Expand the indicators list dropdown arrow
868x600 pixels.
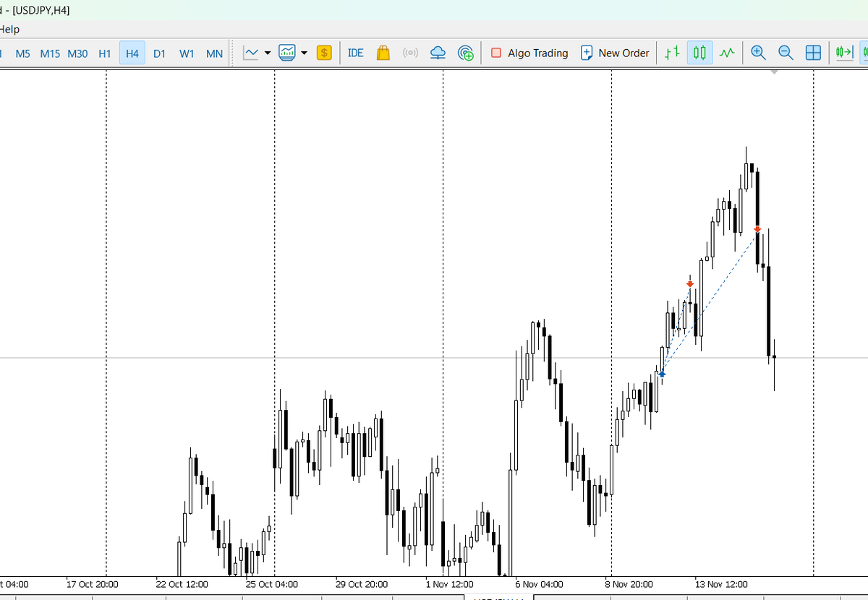coord(304,53)
